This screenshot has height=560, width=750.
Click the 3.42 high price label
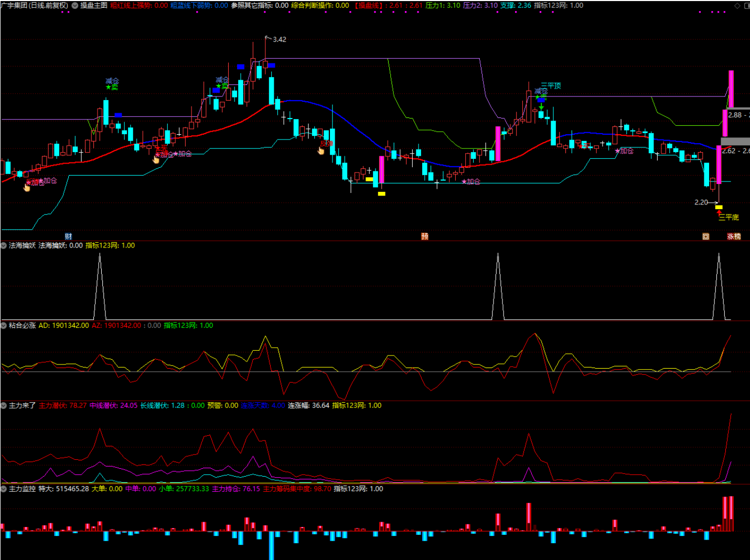[x=280, y=39]
